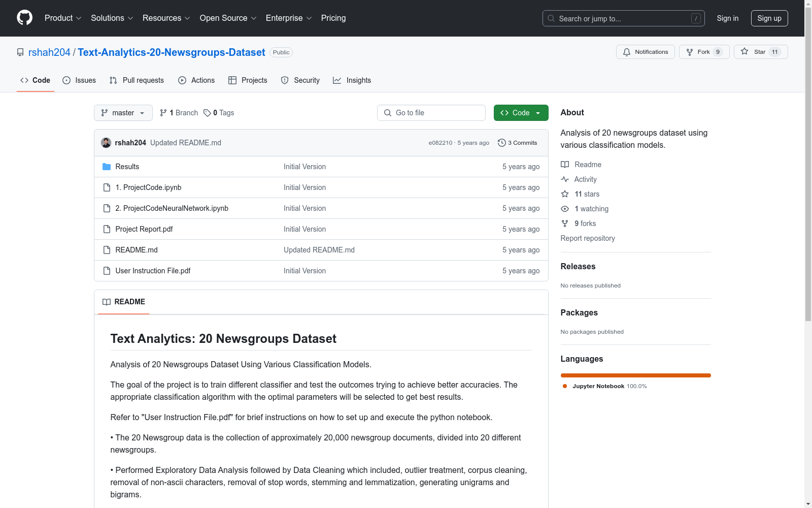Open the Code tab
The height and width of the screenshot is (508, 812).
pos(36,80)
